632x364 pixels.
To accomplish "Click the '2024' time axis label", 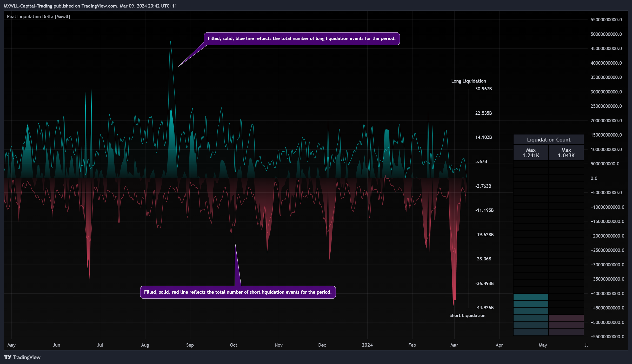I will (x=367, y=345).
